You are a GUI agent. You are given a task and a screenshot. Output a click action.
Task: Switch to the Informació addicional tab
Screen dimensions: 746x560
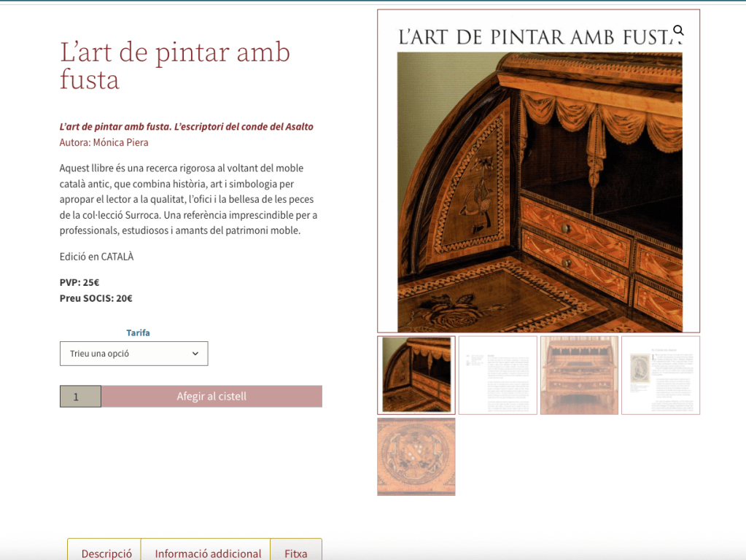pos(208,553)
